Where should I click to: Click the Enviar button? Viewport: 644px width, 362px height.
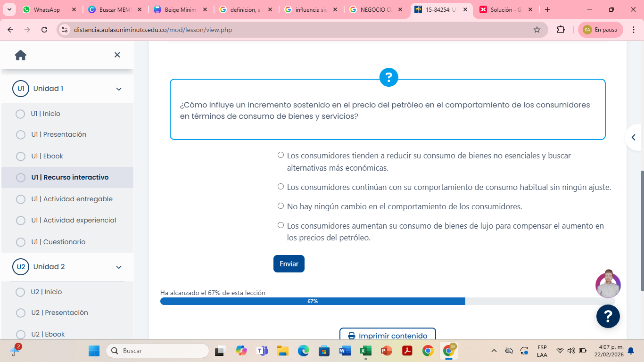(x=289, y=264)
